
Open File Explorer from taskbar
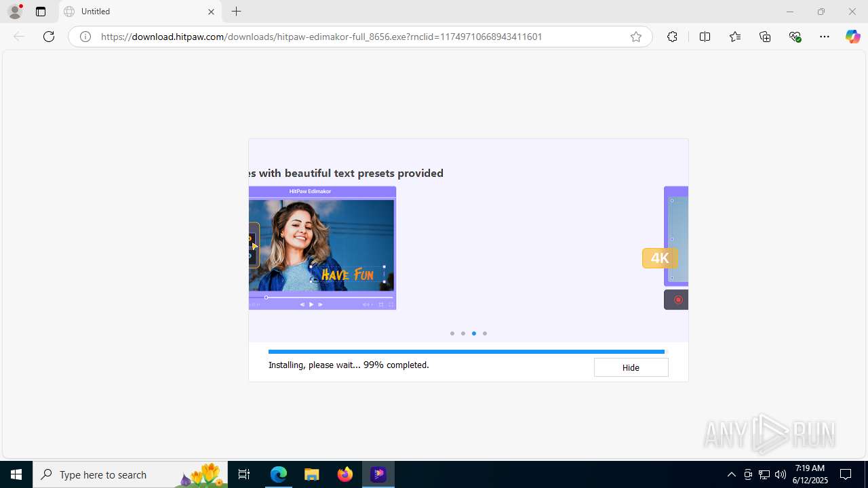point(312,474)
